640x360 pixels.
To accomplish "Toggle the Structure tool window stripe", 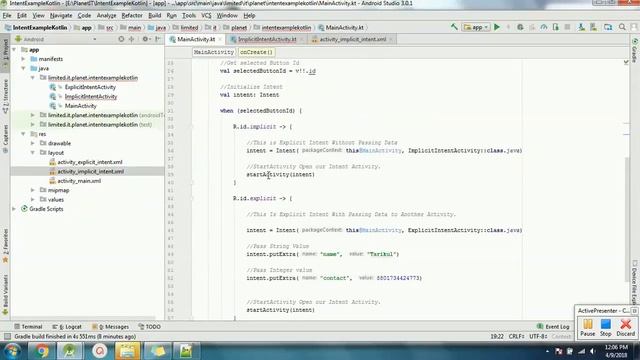I will [x=5, y=96].
